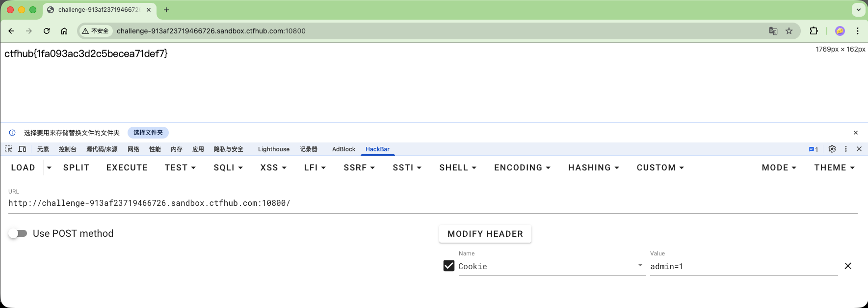Open the browser extensions puzzle icon
The height and width of the screenshot is (308, 868).
814,31
